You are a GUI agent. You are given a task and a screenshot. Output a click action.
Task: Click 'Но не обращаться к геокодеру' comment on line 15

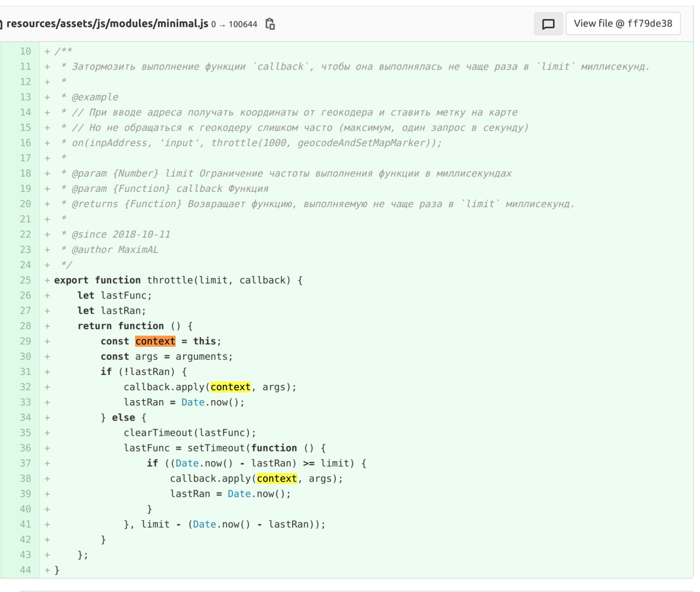coord(170,128)
